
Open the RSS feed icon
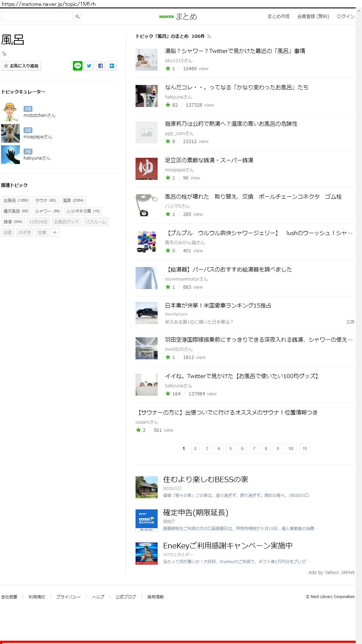(x=209, y=36)
